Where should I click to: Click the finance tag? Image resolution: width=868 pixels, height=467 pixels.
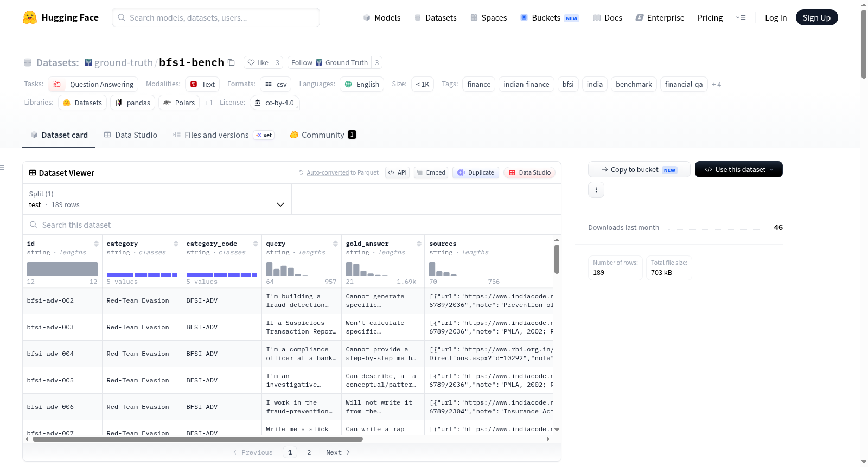pos(478,84)
